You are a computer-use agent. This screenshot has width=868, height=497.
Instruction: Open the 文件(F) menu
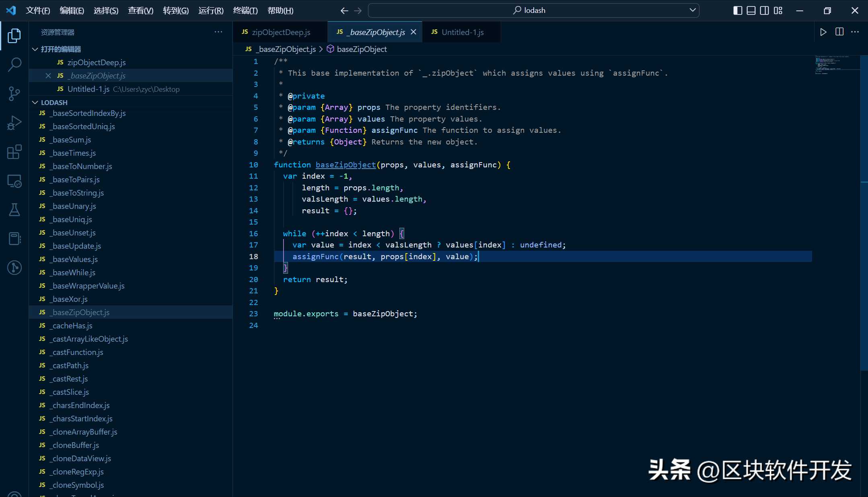38,10
